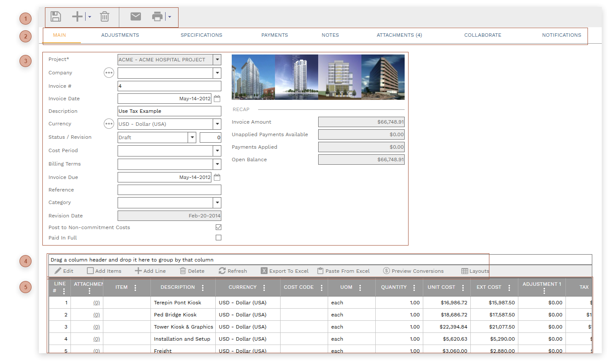
Task: Save the invoice using the disk icon
Action: point(55,16)
